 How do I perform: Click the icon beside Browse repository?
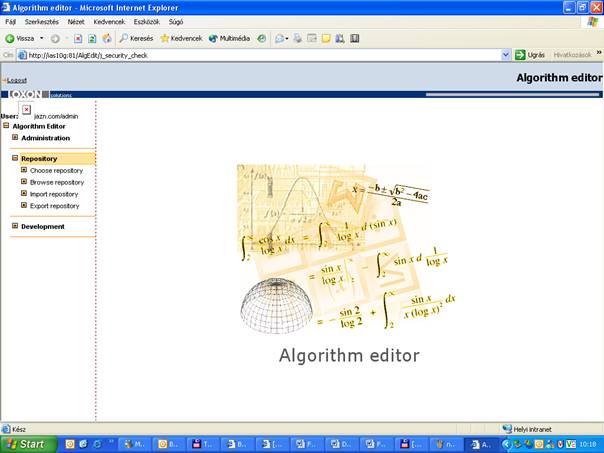click(x=23, y=182)
